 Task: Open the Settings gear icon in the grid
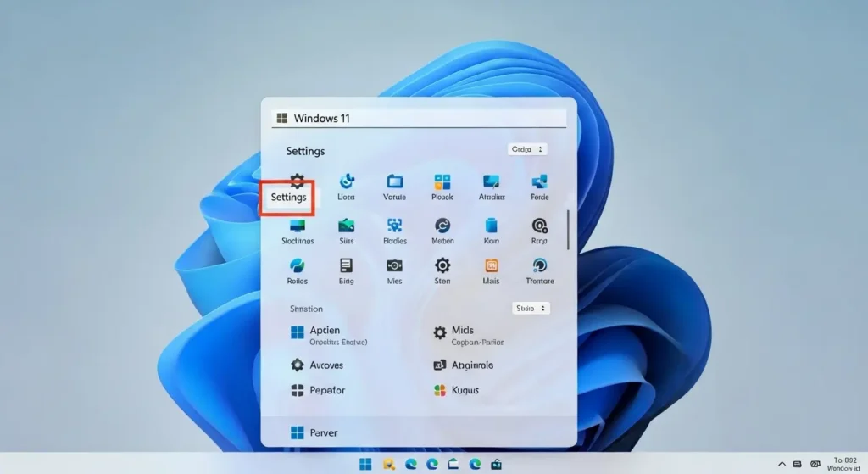point(297,181)
